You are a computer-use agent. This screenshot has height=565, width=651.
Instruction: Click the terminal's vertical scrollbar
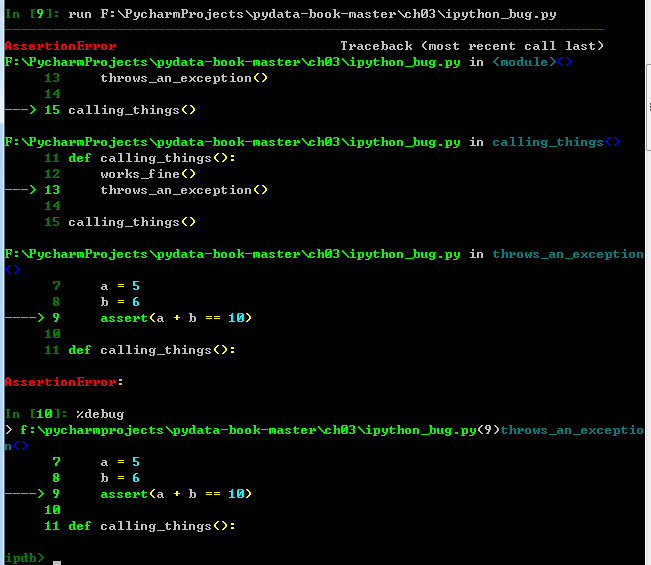pos(648,108)
